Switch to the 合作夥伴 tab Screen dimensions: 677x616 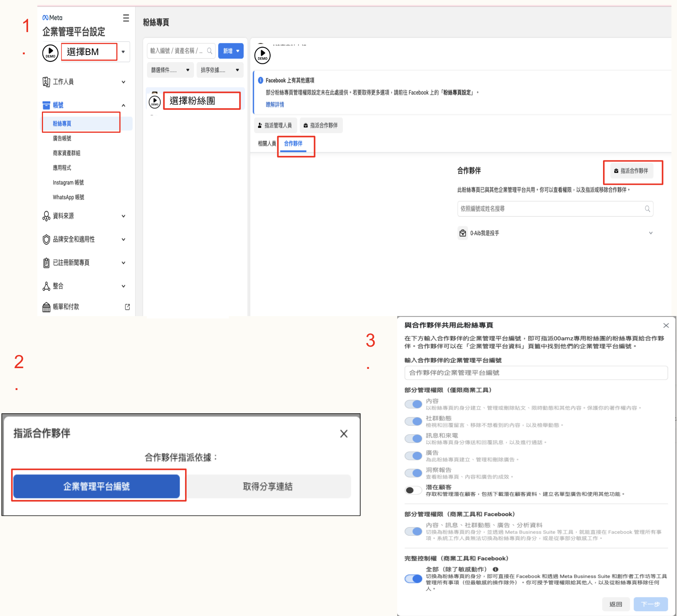(293, 144)
